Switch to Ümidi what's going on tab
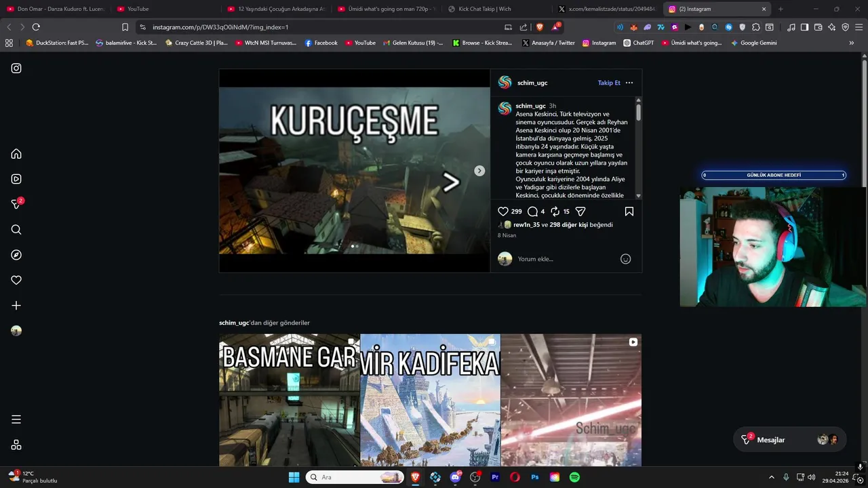This screenshot has height=488, width=868. pos(387,9)
